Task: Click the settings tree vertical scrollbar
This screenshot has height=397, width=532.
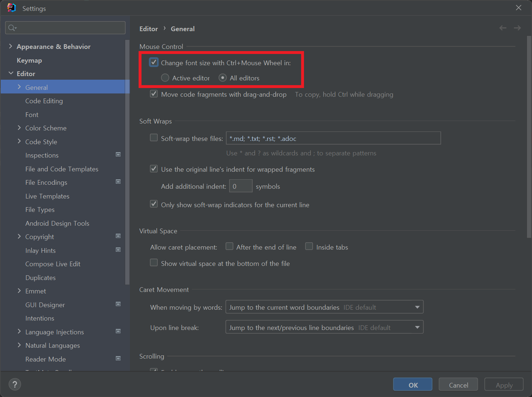Action: click(127, 162)
